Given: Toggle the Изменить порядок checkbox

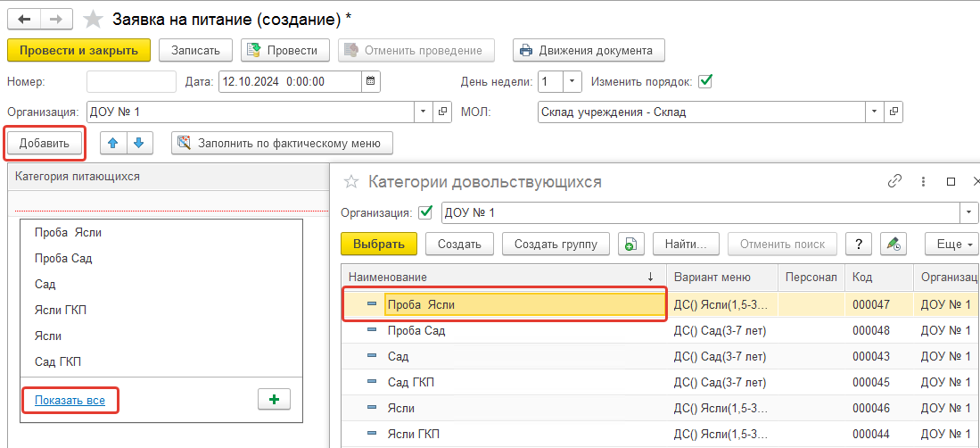Looking at the screenshot, I should [705, 81].
